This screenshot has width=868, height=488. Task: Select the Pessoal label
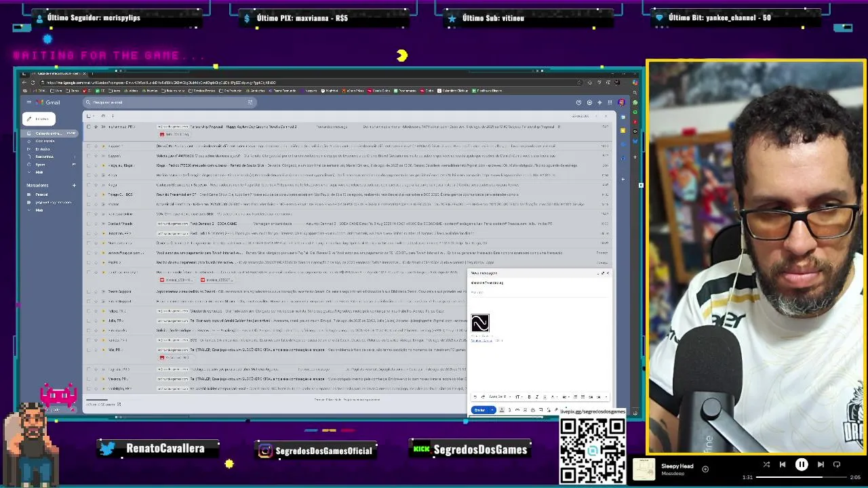click(41, 195)
